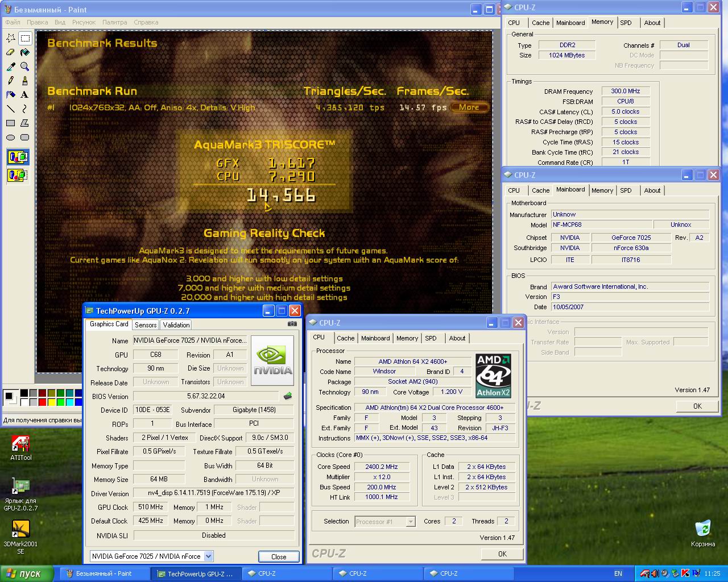Select the rectangular Select tool in Paint
The width and height of the screenshot is (728, 582).
25,38
